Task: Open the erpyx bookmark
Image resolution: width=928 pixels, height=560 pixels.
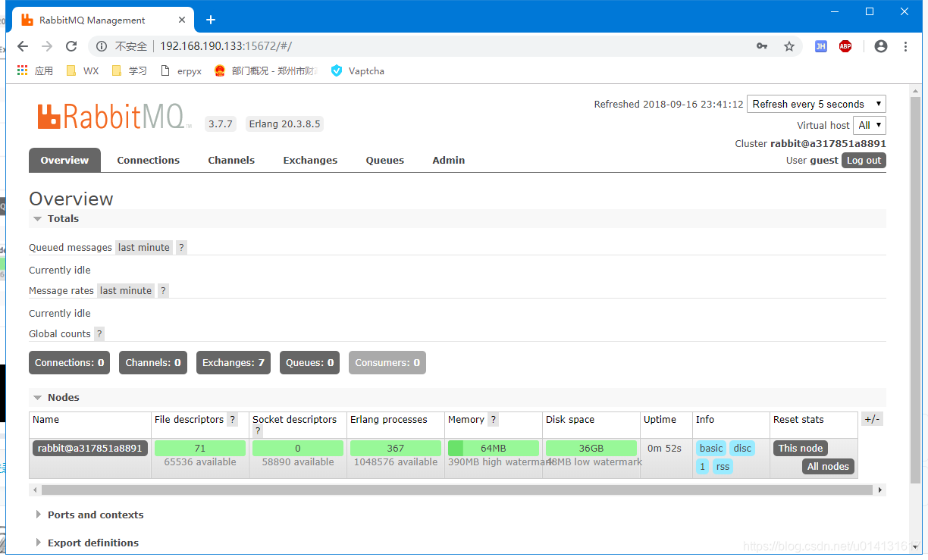Action: point(180,70)
